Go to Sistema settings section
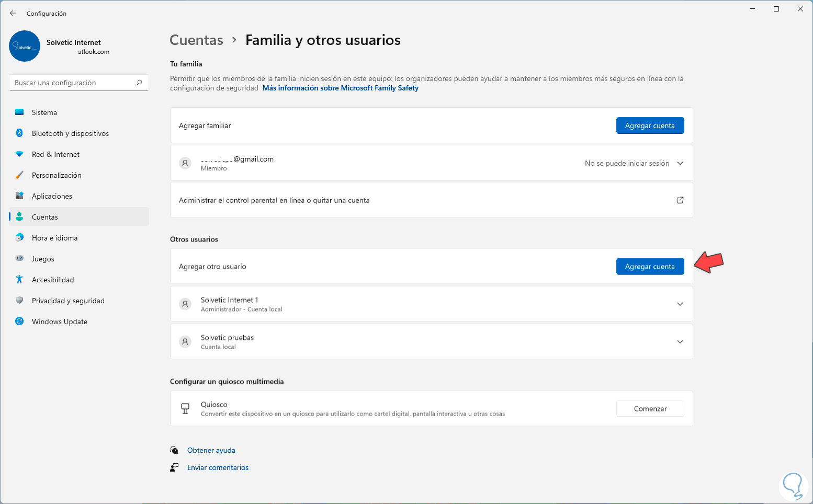This screenshot has width=813, height=504. [x=44, y=112]
